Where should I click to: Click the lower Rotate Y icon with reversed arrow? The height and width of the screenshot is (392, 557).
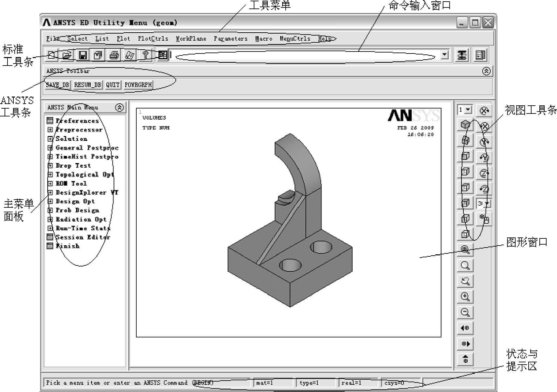[484, 158]
